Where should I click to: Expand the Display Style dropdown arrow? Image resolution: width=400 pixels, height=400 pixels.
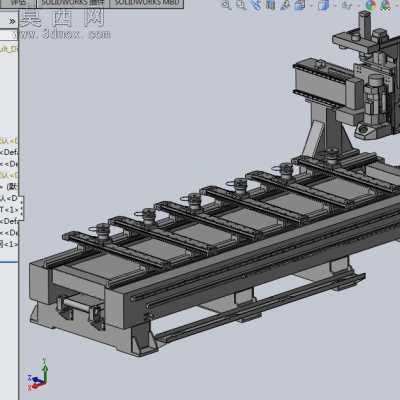[x=335, y=5]
